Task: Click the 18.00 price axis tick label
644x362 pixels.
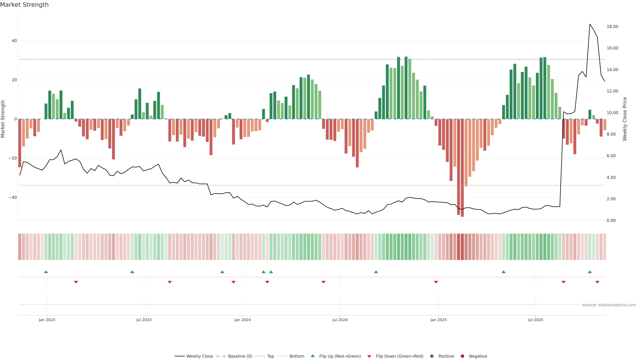Action: pos(612,26)
